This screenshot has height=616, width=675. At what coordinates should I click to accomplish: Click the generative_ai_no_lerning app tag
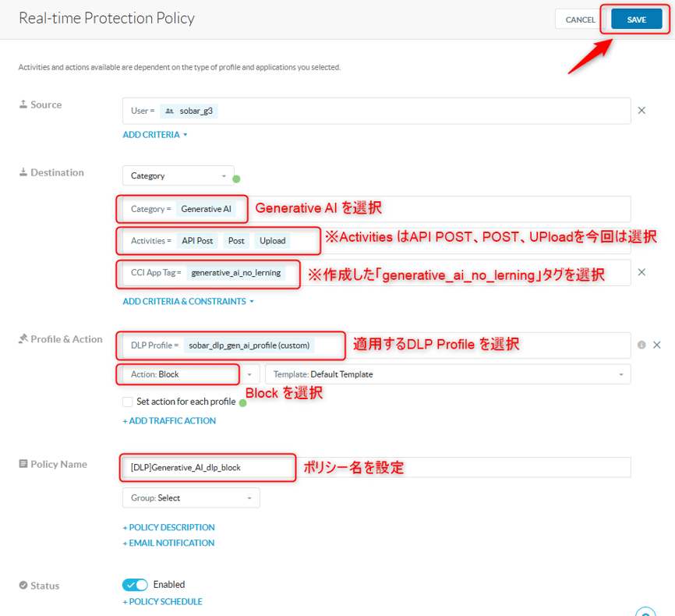tap(236, 273)
